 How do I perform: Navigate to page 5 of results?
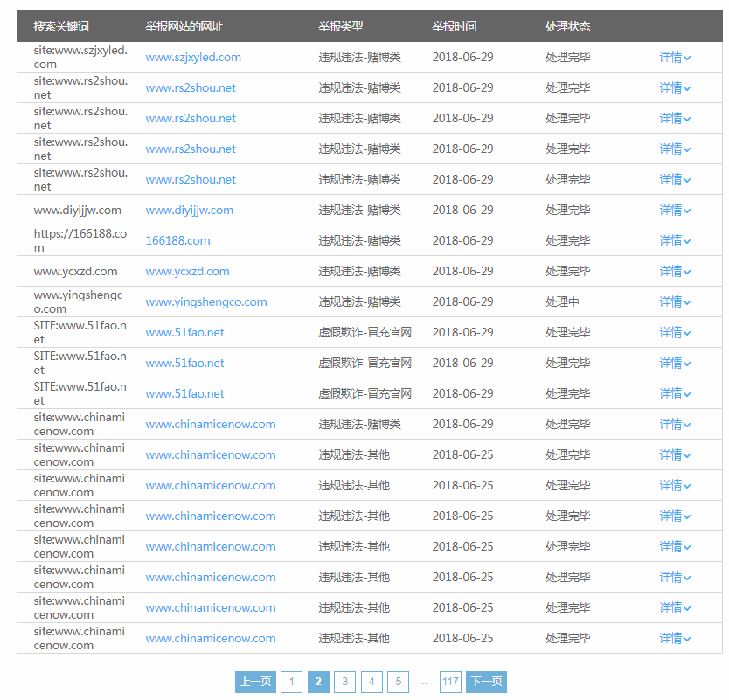398,682
